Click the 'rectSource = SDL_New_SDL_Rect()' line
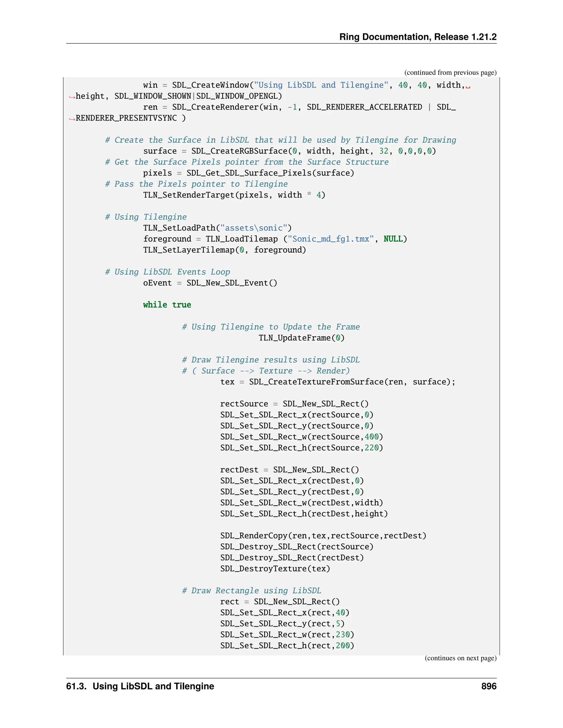Screen dimensions: 563x728 point(294,404)
